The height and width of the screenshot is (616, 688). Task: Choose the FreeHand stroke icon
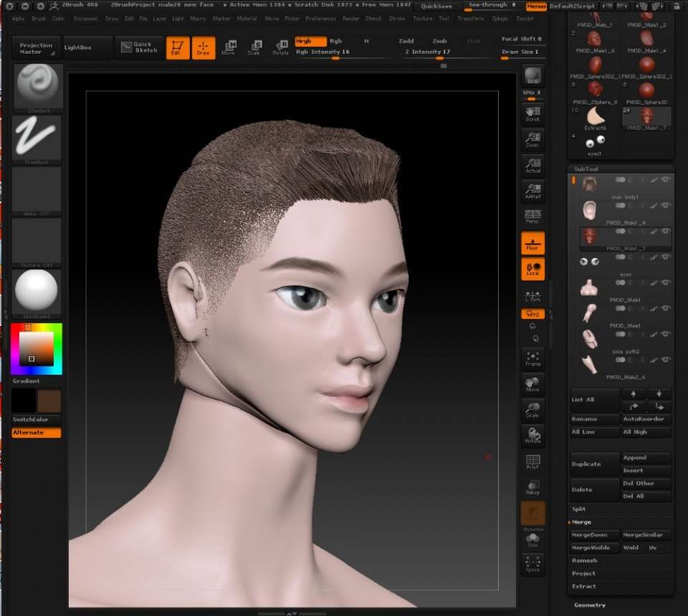pos(37,140)
